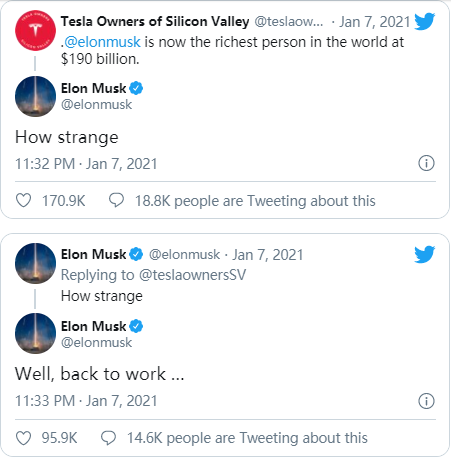Click the @teslaow... handle in first tweet header
This screenshot has width=451, height=457.
click(289, 22)
